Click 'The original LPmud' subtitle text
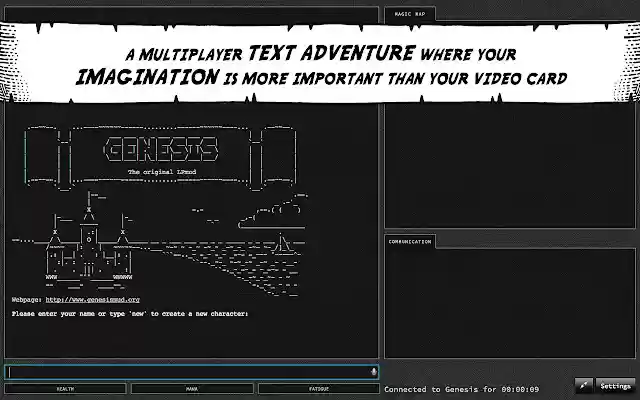The height and width of the screenshot is (400, 640). coord(162,172)
